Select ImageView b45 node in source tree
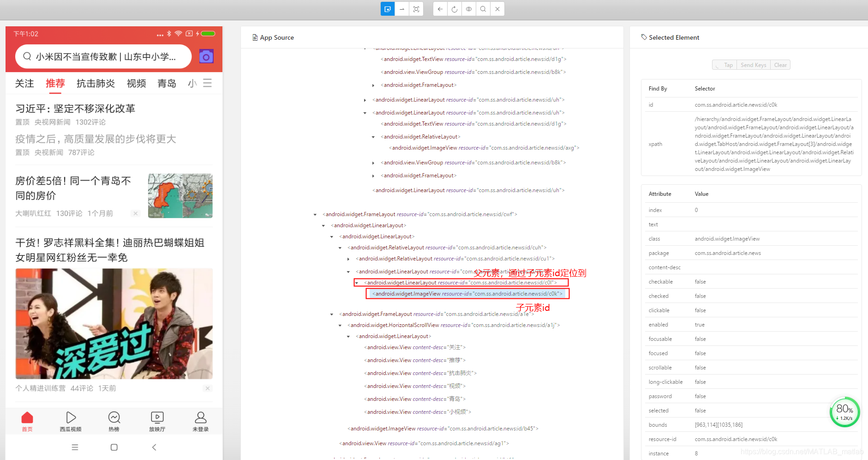This screenshot has width=868, height=460. pyautogui.click(x=443, y=429)
